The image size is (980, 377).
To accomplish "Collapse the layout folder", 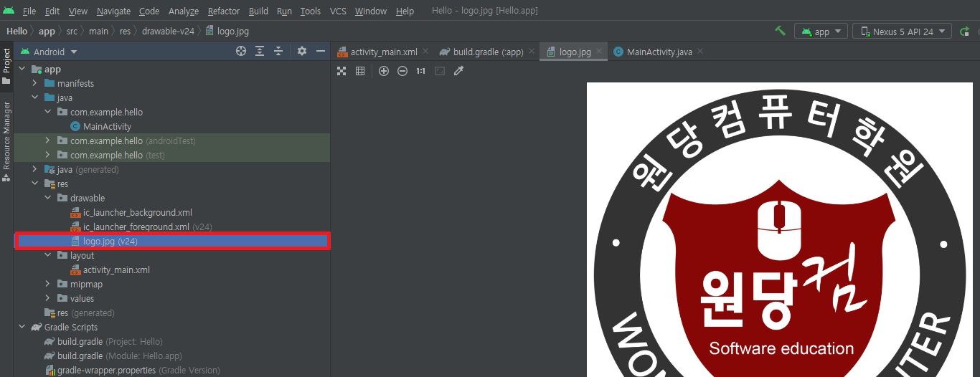I will (48, 255).
